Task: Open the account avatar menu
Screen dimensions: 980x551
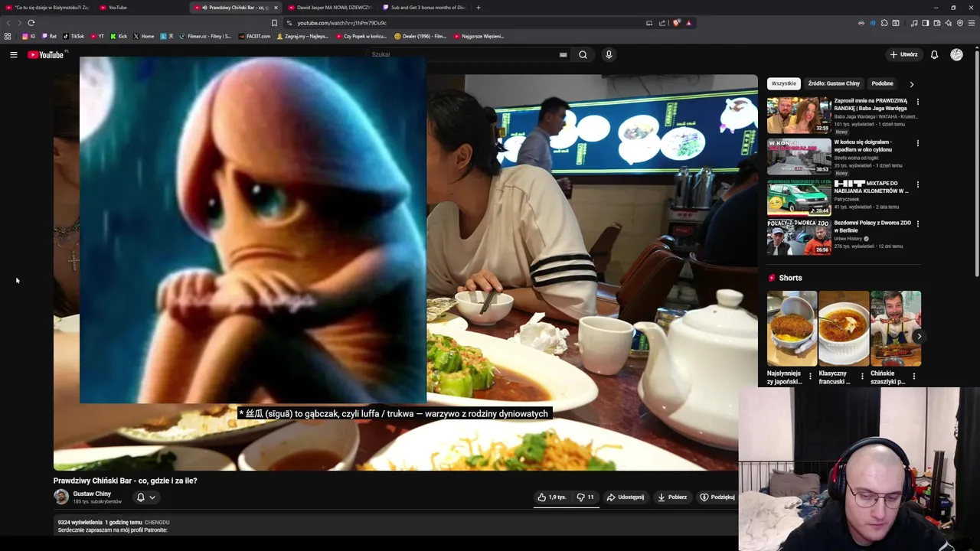Action: (x=956, y=54)
